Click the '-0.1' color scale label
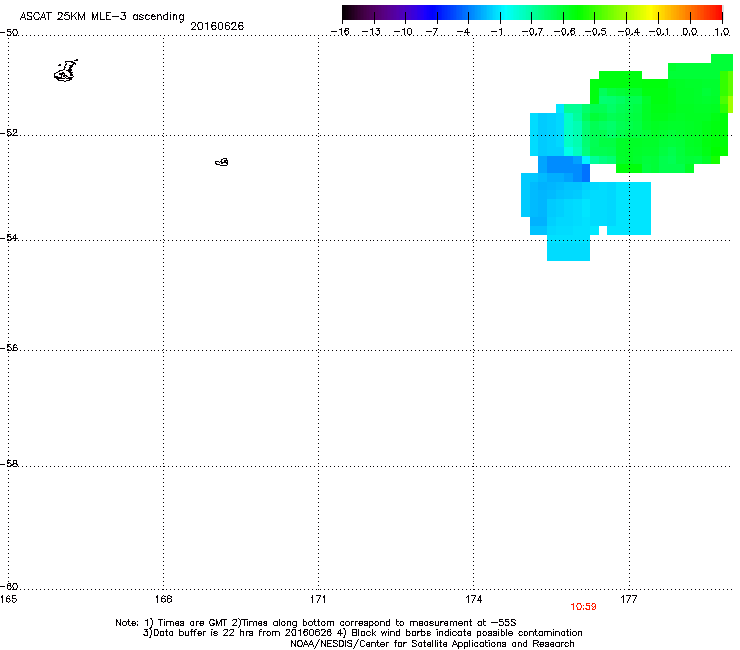The image size is (740, 650). click(x=659, y=32)
